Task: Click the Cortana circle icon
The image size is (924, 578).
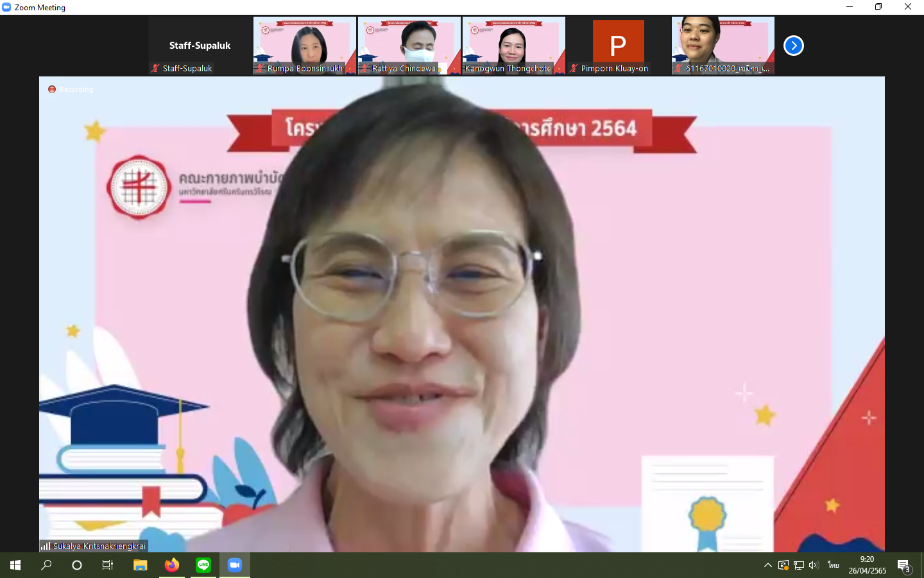Action: click(x=77, y=565)
